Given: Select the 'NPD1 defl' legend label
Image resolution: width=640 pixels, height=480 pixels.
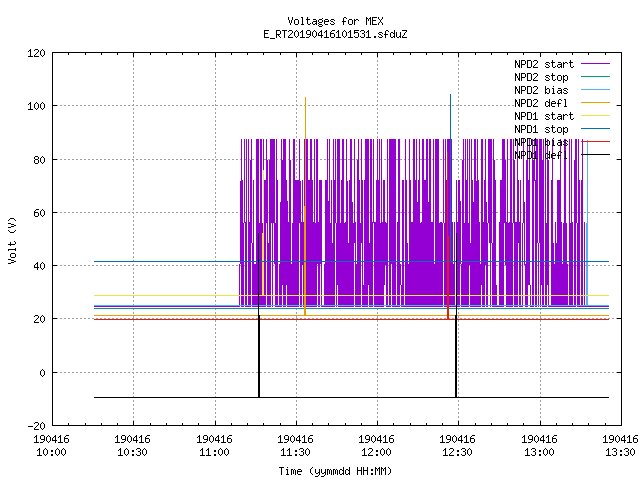Looking at the screenshot, I should [x=541, y=156].
